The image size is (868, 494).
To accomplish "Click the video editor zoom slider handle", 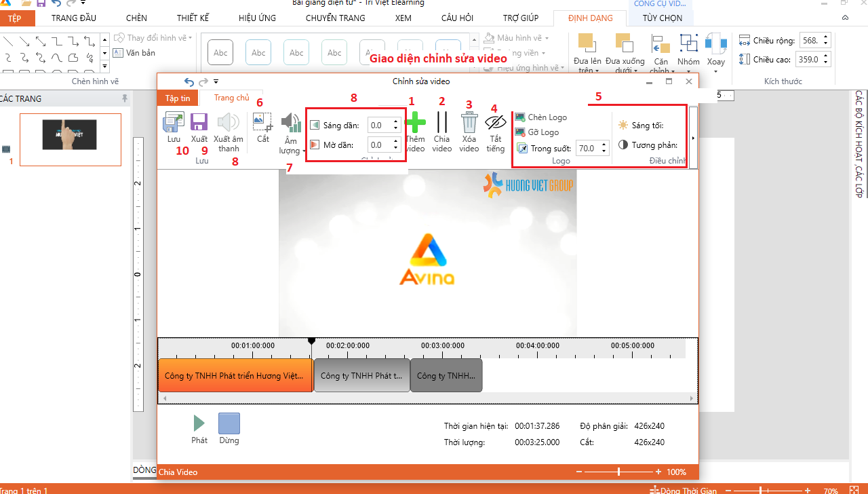I will point(618,472).
